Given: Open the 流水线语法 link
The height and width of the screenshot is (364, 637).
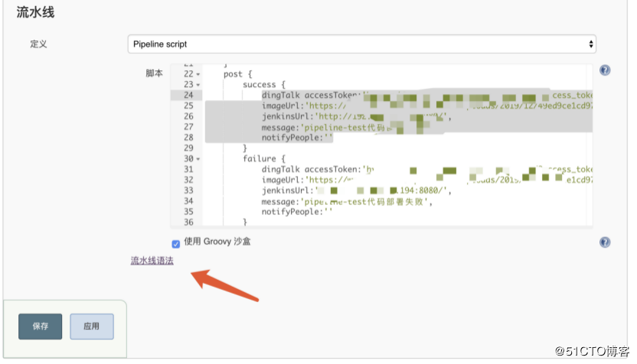Looking at the screenshot, I should (x=152, y=261).
